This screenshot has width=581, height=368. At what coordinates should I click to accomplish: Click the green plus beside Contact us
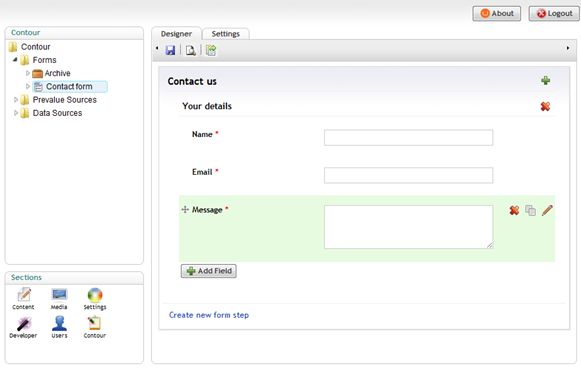545,80
